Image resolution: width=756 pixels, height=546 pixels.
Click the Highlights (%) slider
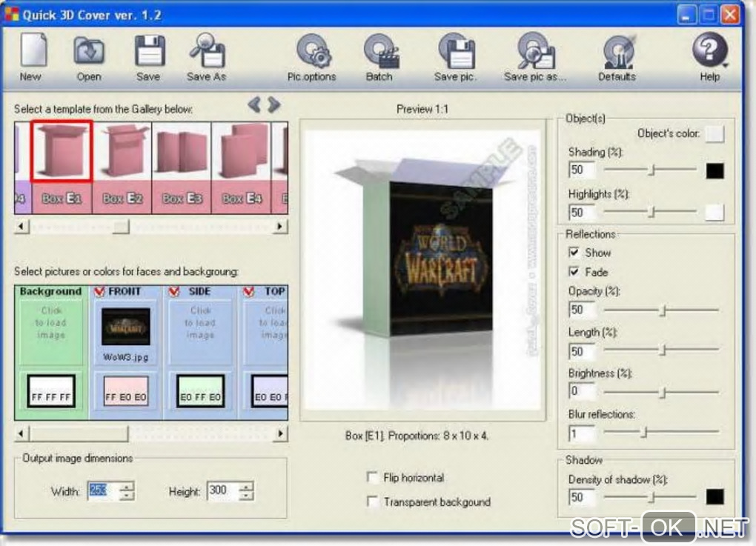coord(650,212)
